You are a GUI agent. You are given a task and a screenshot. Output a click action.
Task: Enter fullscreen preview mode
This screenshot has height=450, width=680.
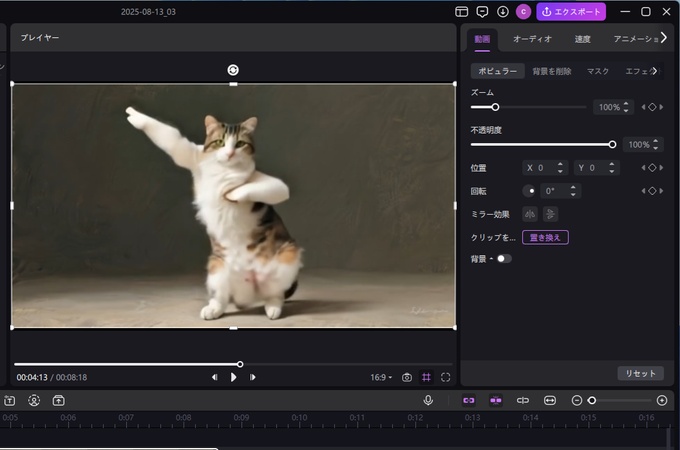(x=445, y=377)
